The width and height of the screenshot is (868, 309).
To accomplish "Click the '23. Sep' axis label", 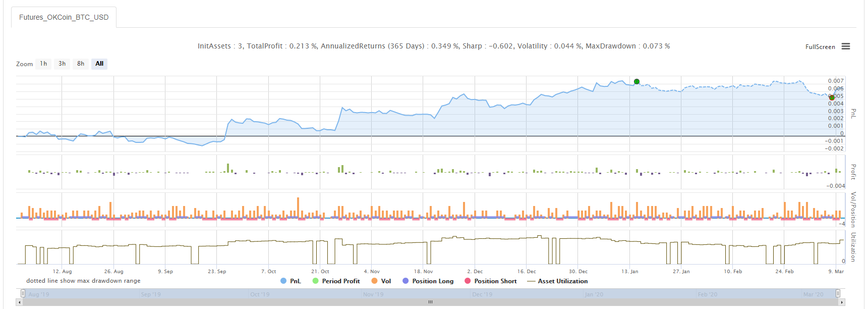I will tap(217, 272).
